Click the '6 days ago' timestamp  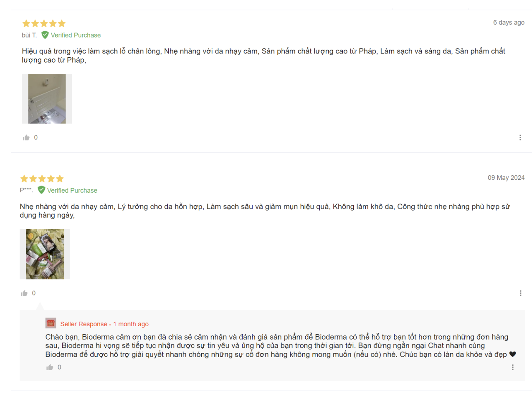509,23
